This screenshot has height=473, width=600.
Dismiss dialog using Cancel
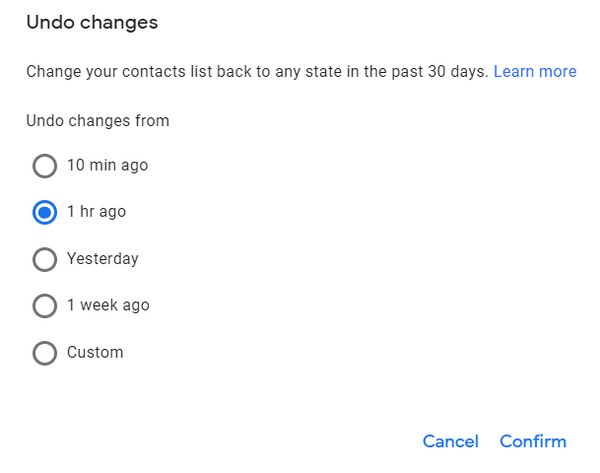450,441
